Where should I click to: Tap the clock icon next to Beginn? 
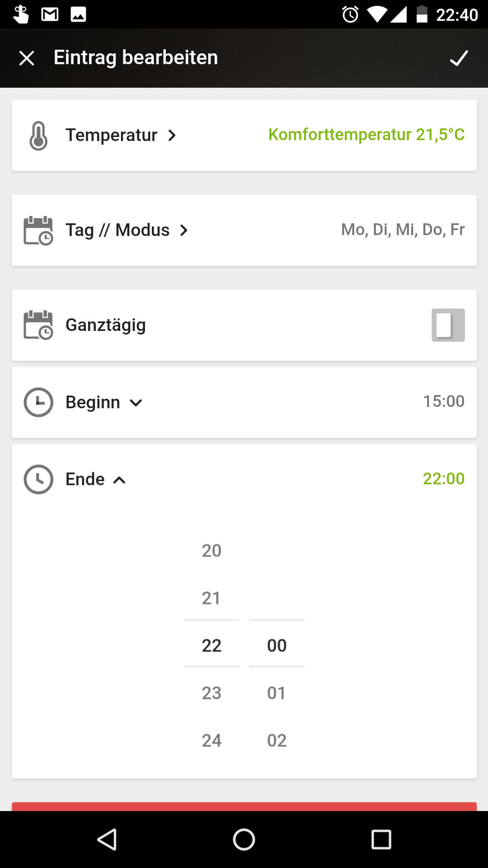coord(38,402)
